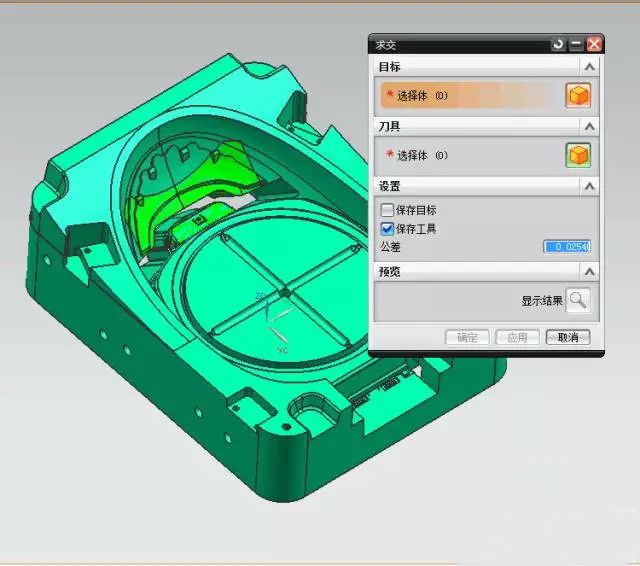Viewport: 640px width, 566px height.
Task: Collapse the 刀具 section
Action: click(x=590, y=127)
